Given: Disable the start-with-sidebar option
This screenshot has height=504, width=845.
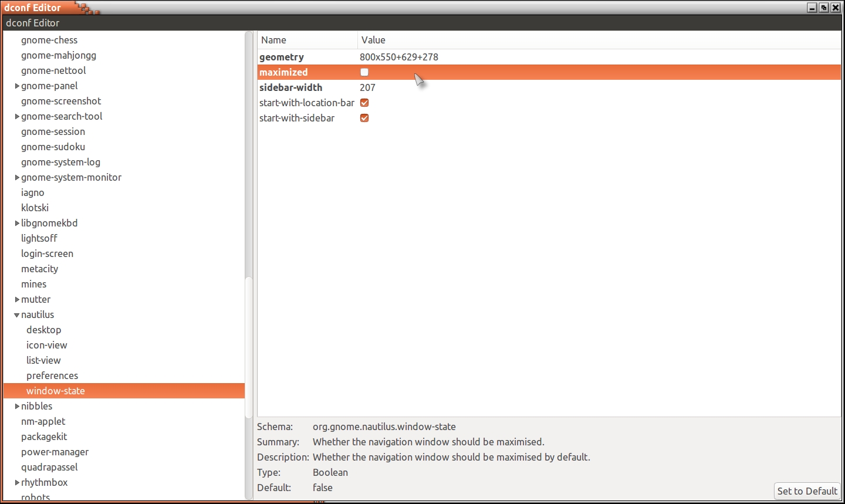Looking at the screenshot, I should (364, 118).
